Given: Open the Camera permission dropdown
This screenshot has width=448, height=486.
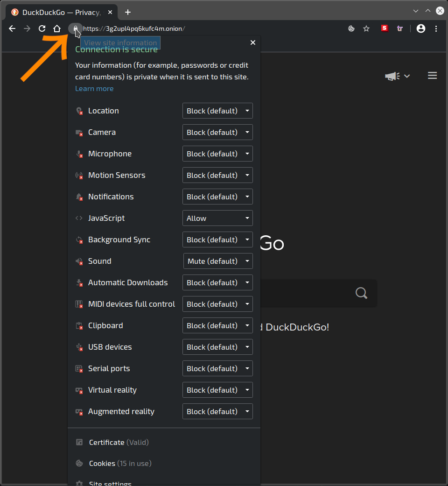Looking at the screenshot, I should (217, 132).
